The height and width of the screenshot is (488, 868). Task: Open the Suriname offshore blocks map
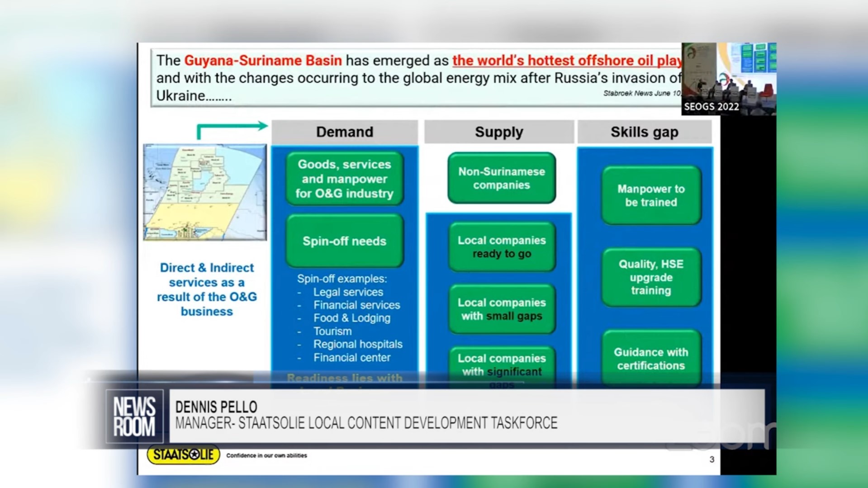[x=205, y=192]
